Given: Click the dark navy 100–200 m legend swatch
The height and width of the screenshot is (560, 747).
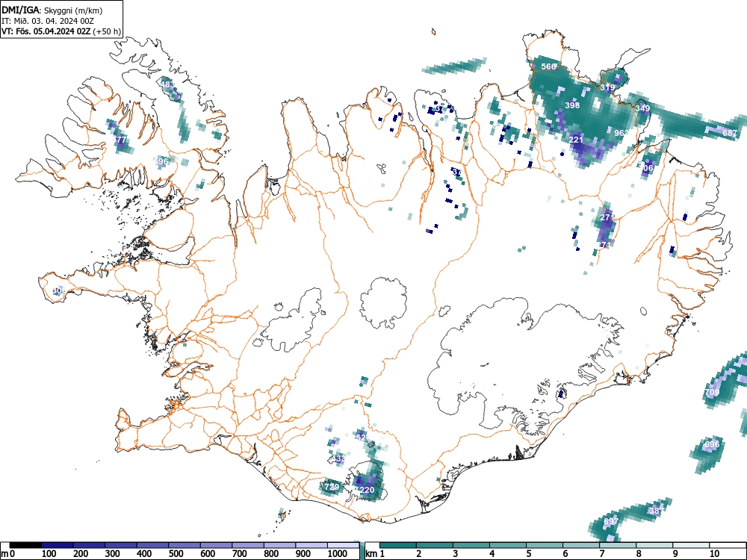Looking at the screenshot, I should coord(58,545).
